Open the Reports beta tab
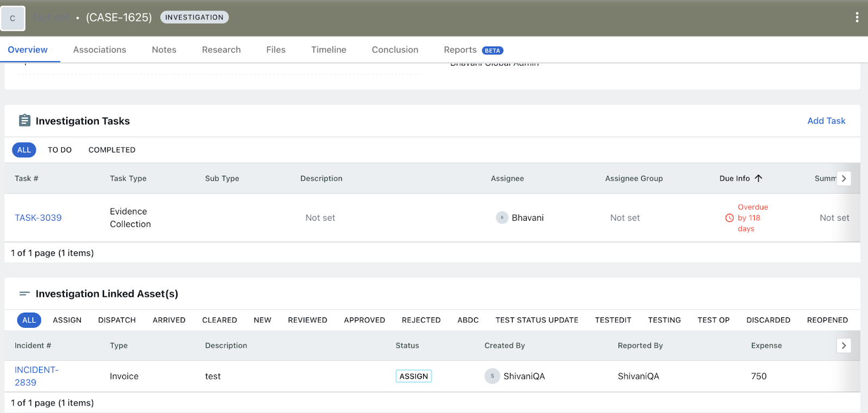Image resolution: width=868 pixels, height=413 pixels. (x=474, y=50)
